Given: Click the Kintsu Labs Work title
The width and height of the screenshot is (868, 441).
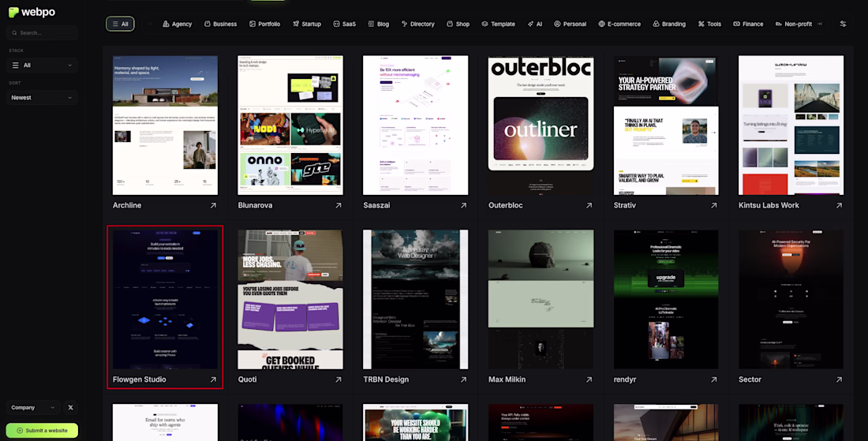Looking at the screenshot, I should 769,205.
